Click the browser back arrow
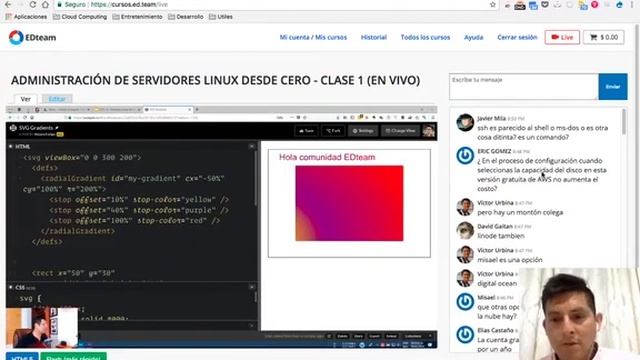 point(8,4)
